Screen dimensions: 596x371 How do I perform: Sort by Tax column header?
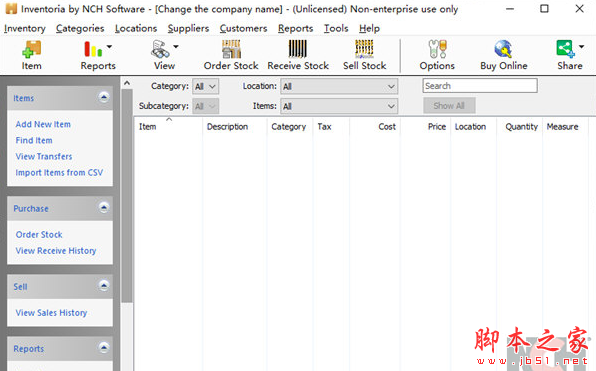(331, 127)
